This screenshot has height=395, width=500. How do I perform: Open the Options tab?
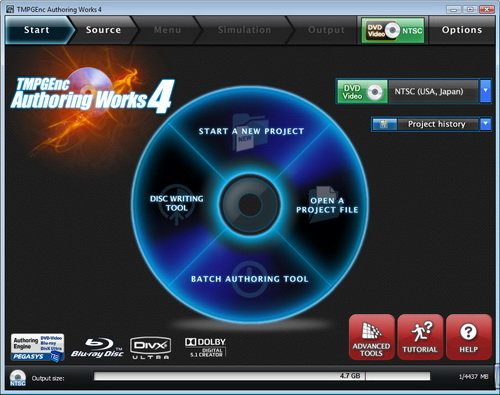462,30
